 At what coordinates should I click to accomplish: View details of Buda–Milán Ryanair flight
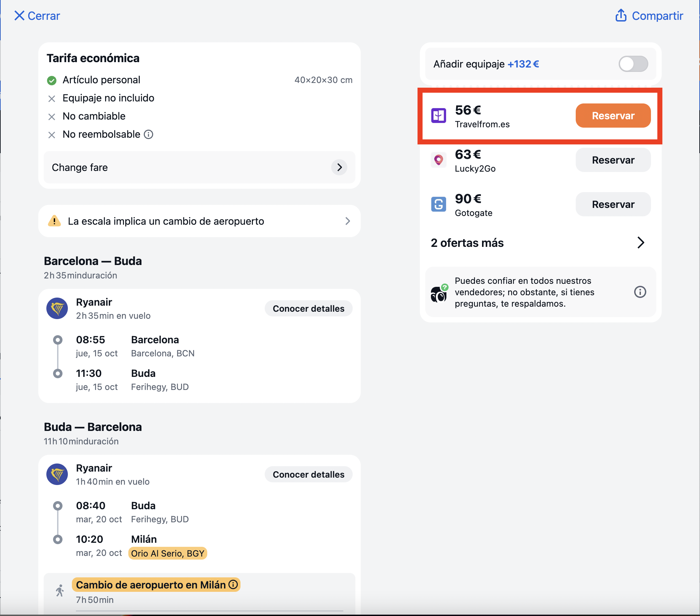click(x=308, y=474)
